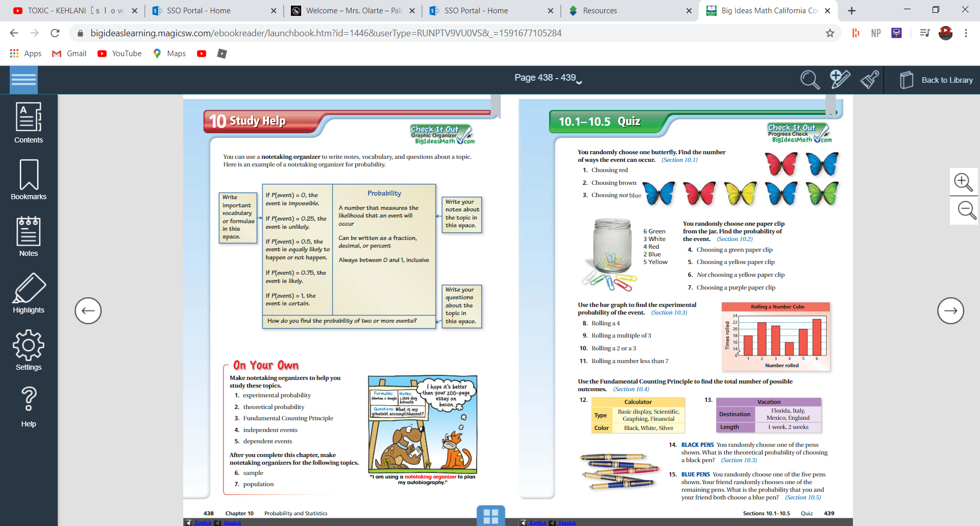
Task: Click the English audio link under page 438
Action: (x=203, y=522)
